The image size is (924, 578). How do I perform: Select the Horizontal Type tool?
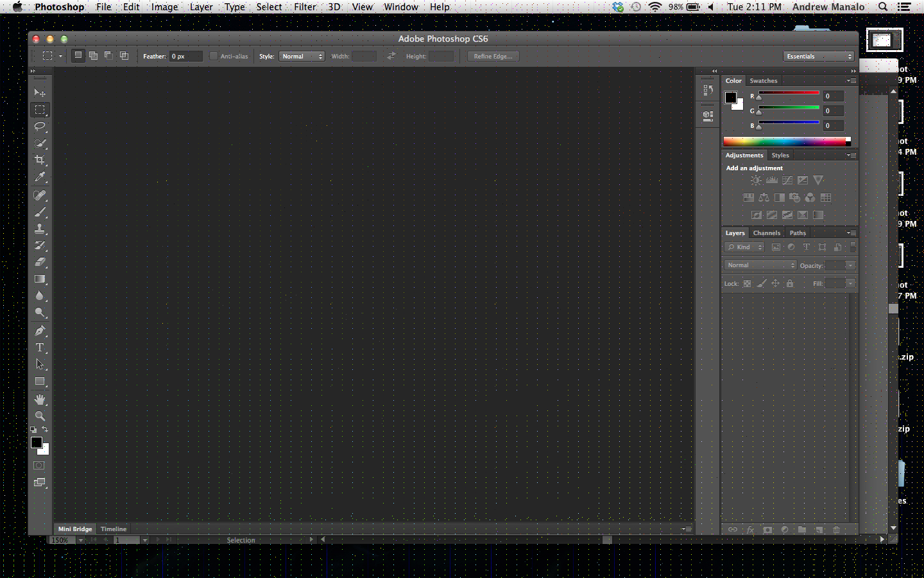[40, 347]
